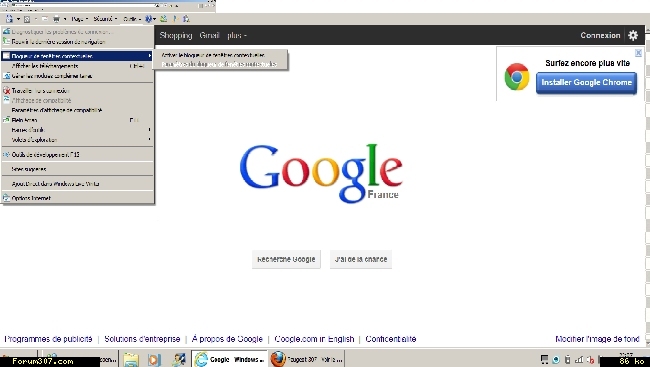
Task: Open Programmes de publicité link
Action: (x=48, y=339)
